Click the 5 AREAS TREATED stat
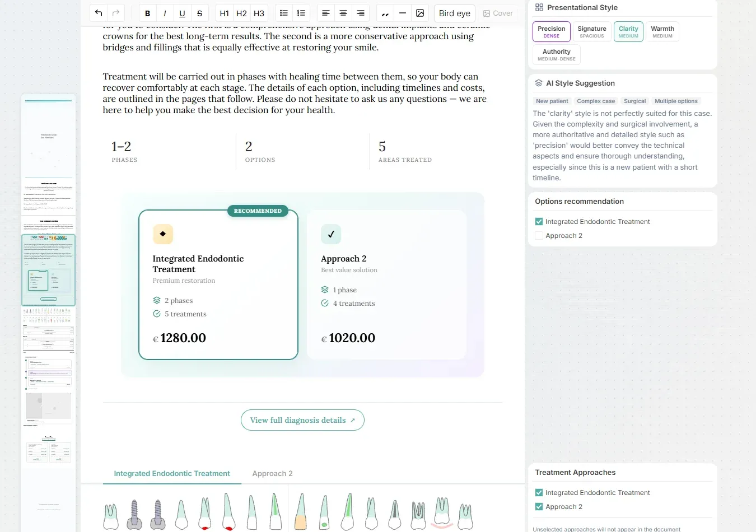The height and width of the screenshot is (532, 756). pos(405,151)
